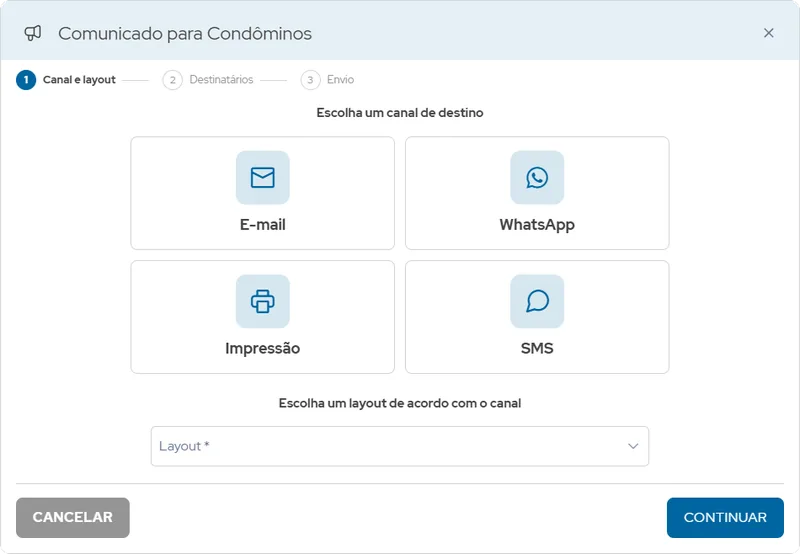This screenshot has height=554, width=800.
Task: Go to step 2 Destinatários
Action: (208, 80)
